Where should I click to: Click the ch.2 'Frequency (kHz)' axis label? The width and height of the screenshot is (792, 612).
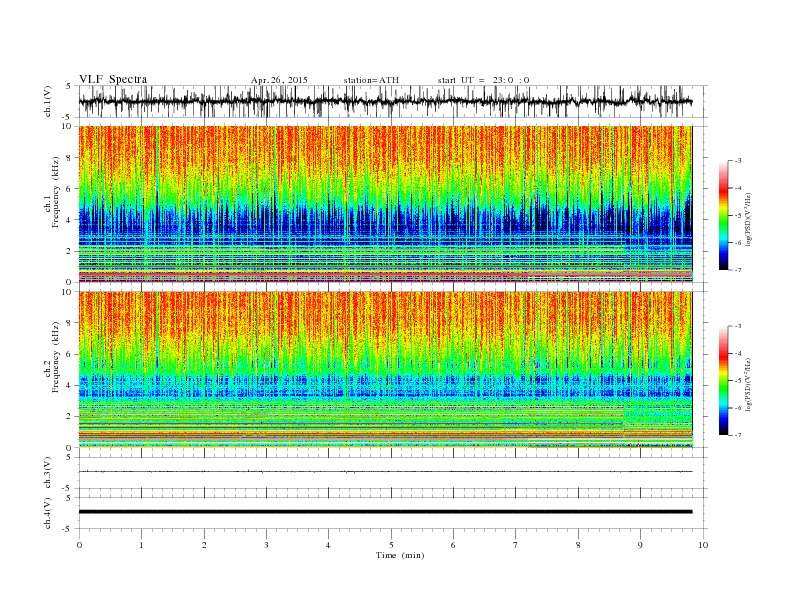coord(56,358)
